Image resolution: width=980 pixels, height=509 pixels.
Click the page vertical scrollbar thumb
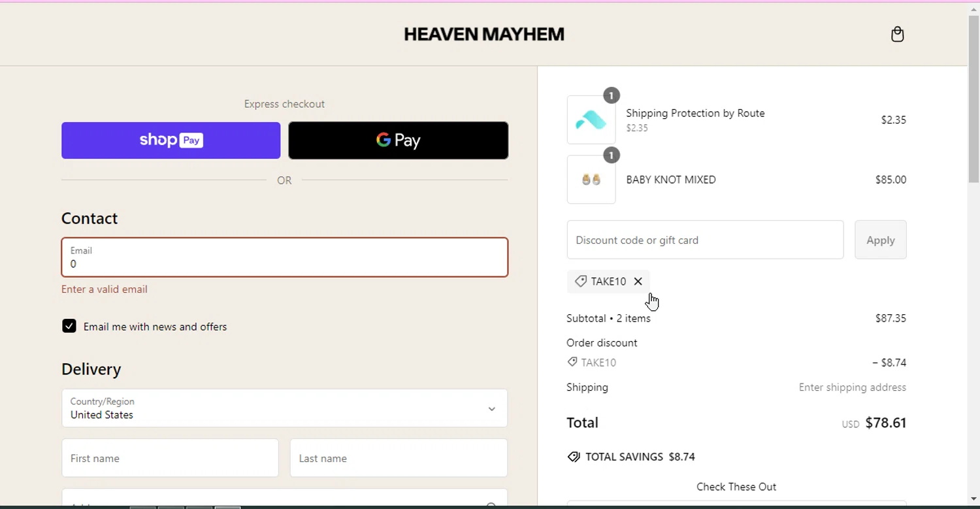click(974, 99)
